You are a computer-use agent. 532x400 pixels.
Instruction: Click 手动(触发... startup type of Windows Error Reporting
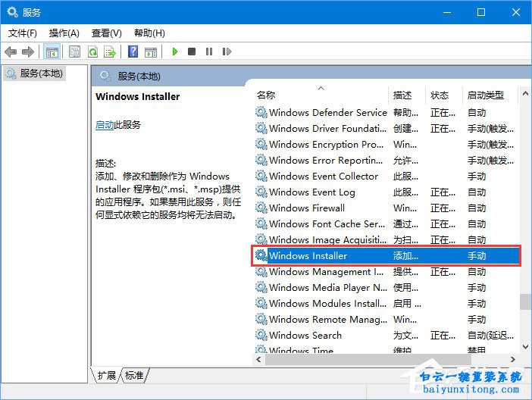click(x=490, y=160)
